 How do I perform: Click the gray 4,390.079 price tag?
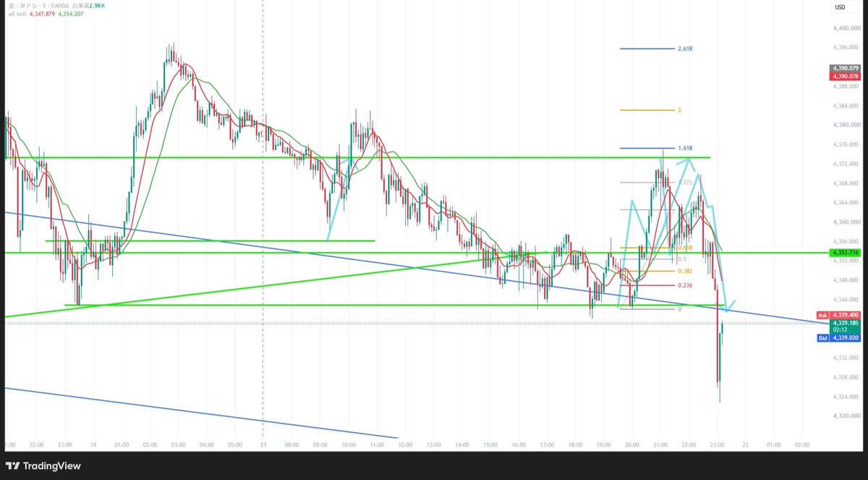[x=845, y=69]
